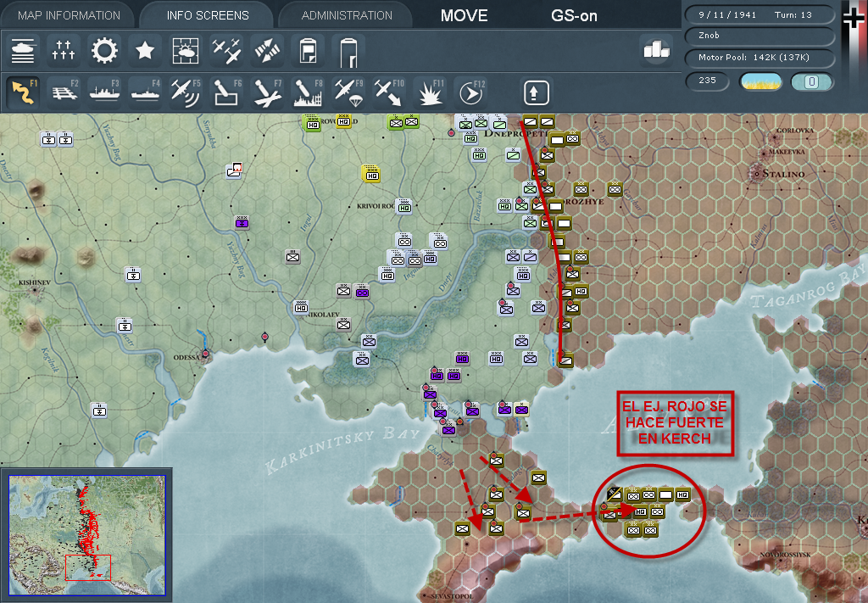The image size is (868, 603).
Task: Click the opposing striped arrows icon
Action: click(267, 51)
